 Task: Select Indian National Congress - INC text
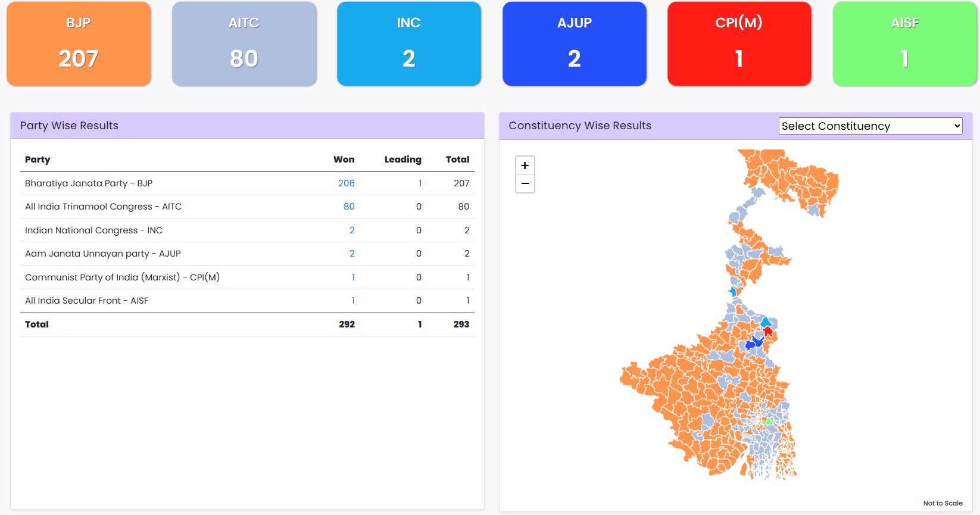[93, 230]
